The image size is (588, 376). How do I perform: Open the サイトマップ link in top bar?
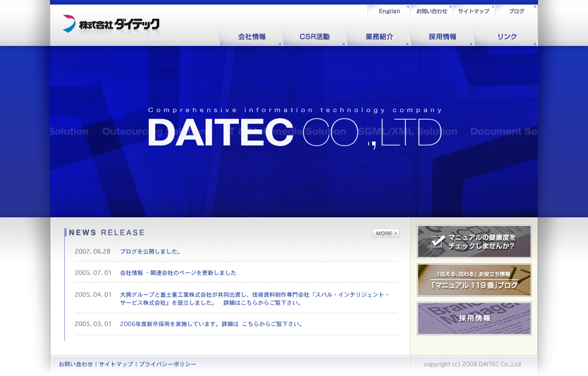coord(473,11)
